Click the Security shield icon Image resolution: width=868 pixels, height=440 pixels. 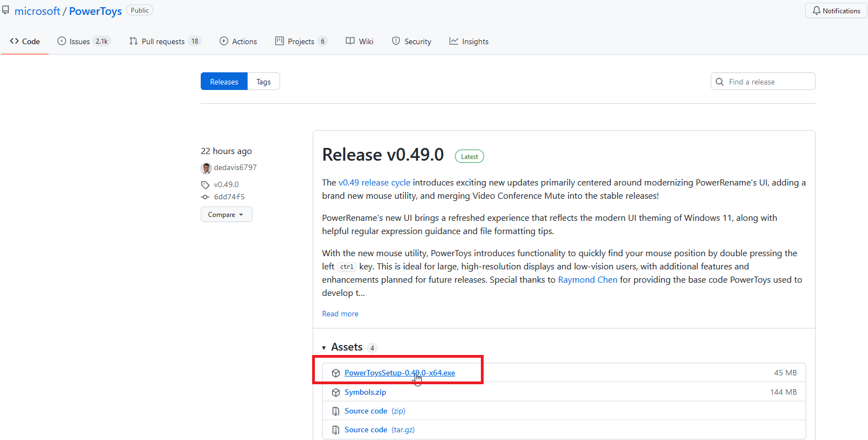pyautogui.click(x=396, y=41)
